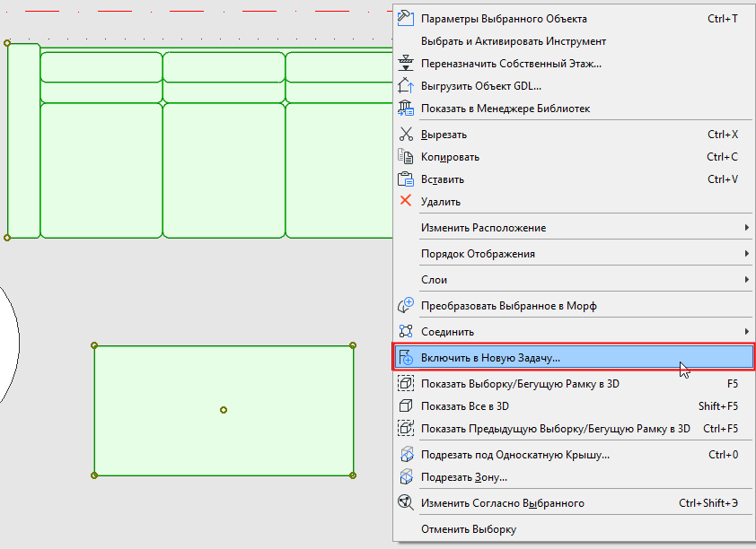Click the Преобразовать Выбранное в Морф icon
The height and width of the screenshot is (549, 756).
coord(406,305)
